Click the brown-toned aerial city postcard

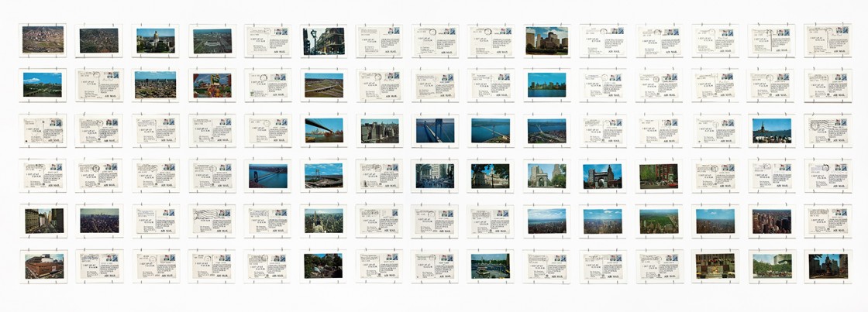pyautogui.click(x=43, y=39)
